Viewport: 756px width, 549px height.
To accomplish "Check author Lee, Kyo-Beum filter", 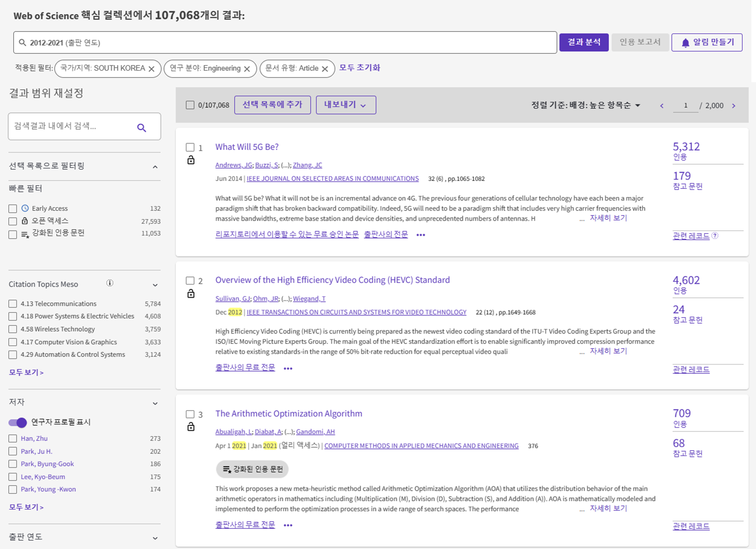I will point(13,477).
